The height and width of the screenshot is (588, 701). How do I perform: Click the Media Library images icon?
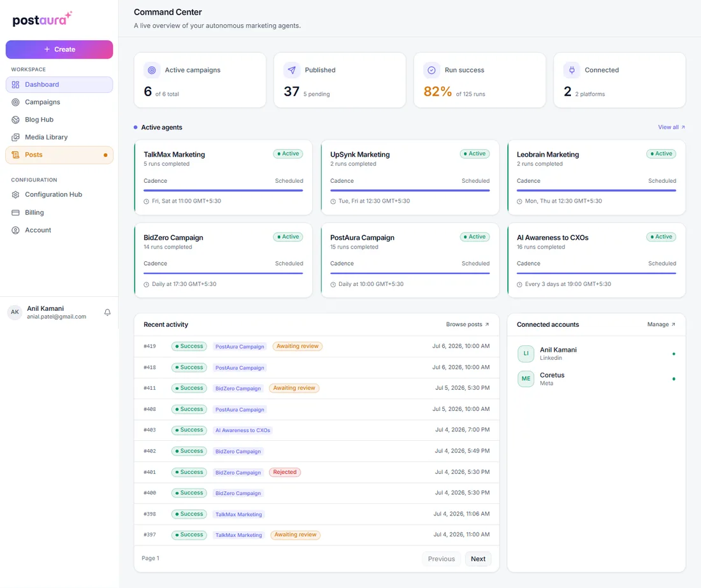click(x=16, y=137)
